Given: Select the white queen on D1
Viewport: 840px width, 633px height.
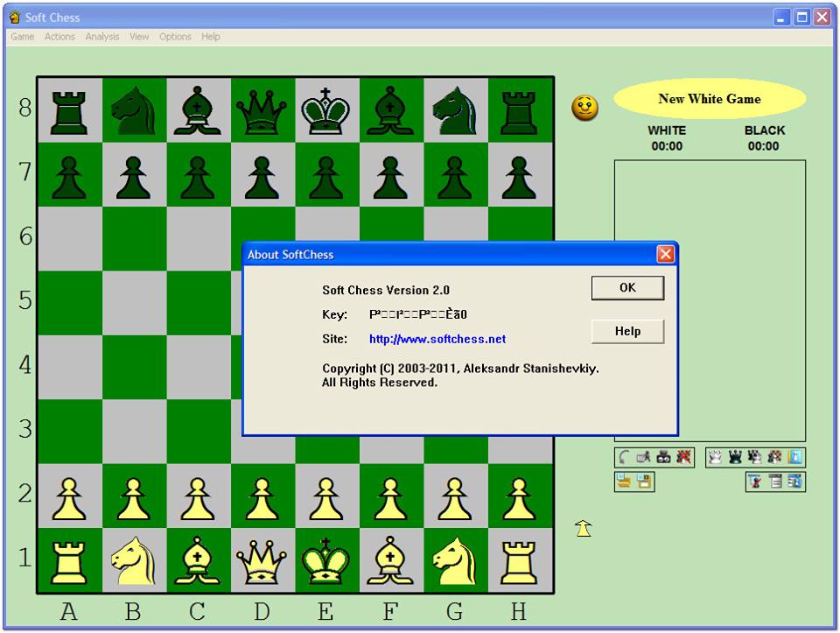Looking at the screenshot, I should point(262,560).
